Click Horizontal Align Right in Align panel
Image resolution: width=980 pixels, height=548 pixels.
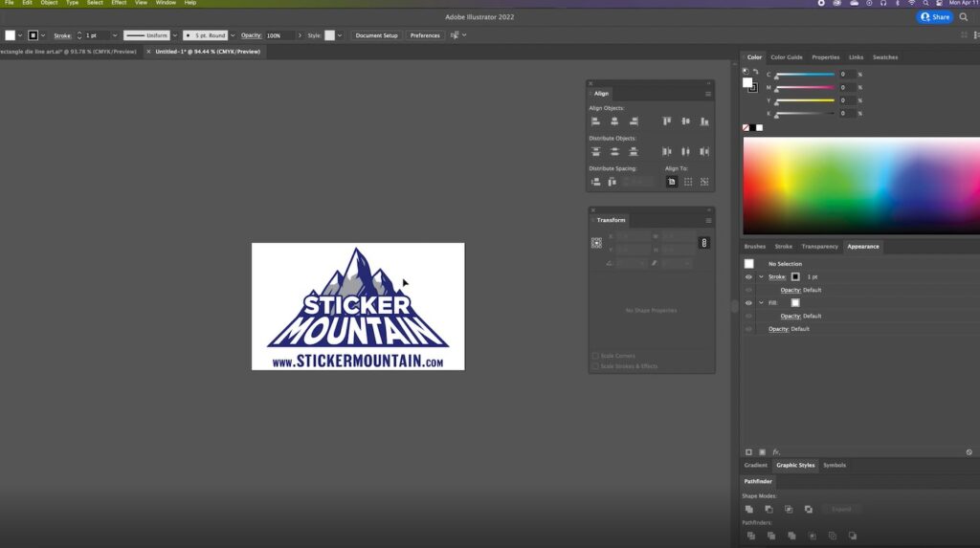click(x=634, y=121)
